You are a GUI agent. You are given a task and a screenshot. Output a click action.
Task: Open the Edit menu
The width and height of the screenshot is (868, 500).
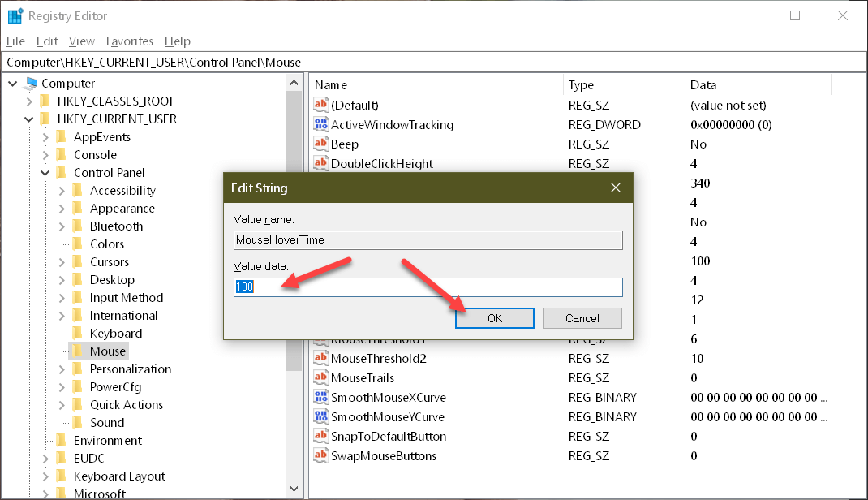(47, 41)
